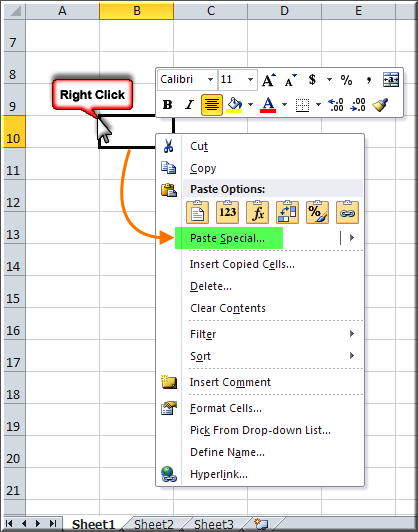Select the column C header
The height and width of the screenshot is (532, 418).
click(x=211, y=11)
